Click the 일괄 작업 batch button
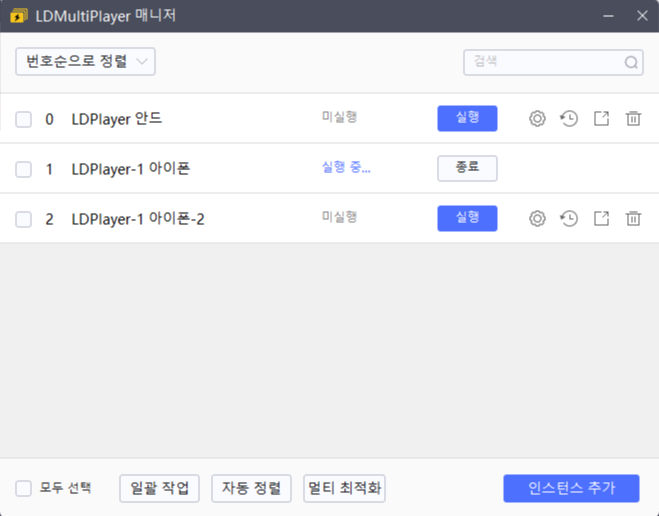This screenshot has height=516, width=659. pos(159,489)
